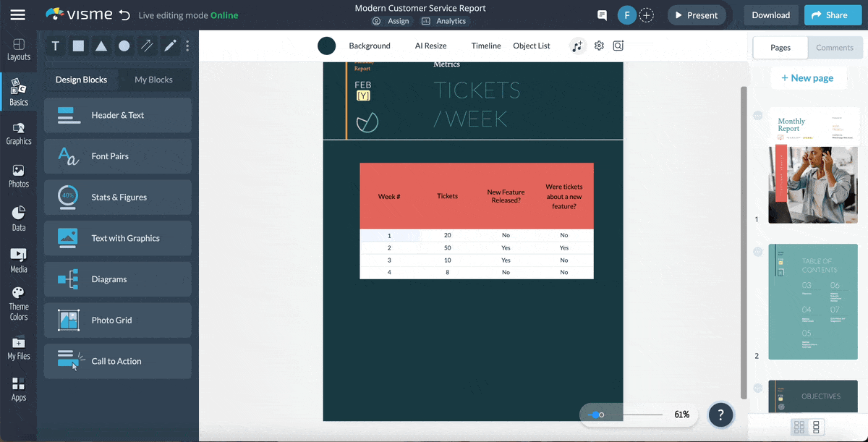868x442 pixels.
Task: Switch to list view of pages
Action: click(x=816, y=427)
